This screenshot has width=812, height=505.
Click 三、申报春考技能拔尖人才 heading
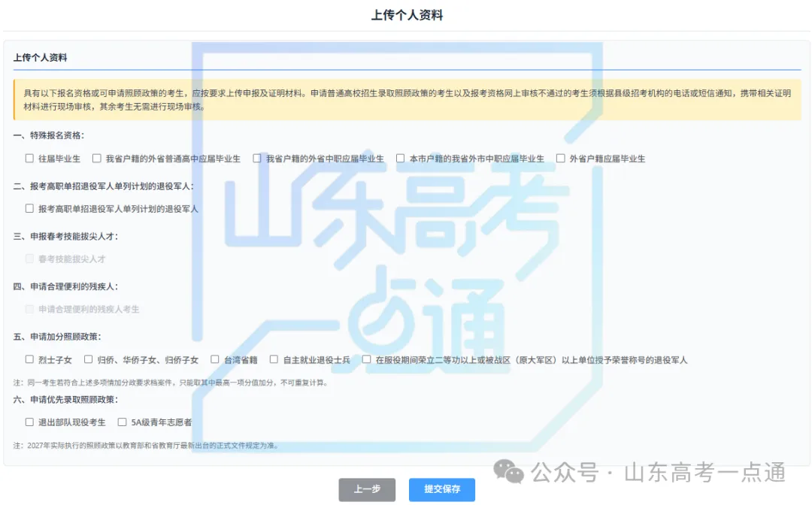[65, 237]
